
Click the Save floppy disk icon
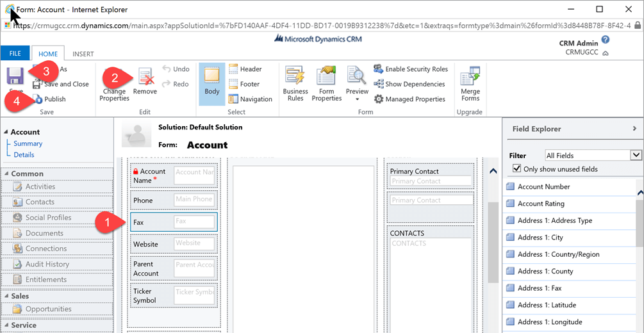(15, 76)
